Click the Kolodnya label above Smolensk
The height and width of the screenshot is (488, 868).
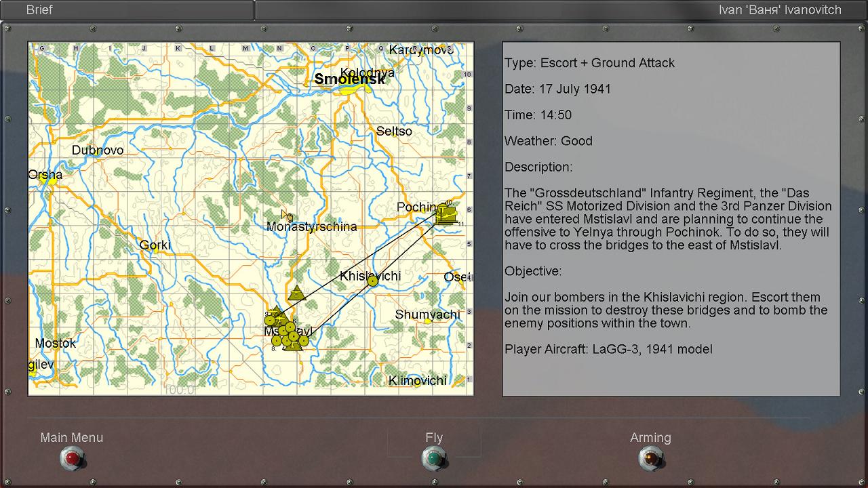point(368,73)
